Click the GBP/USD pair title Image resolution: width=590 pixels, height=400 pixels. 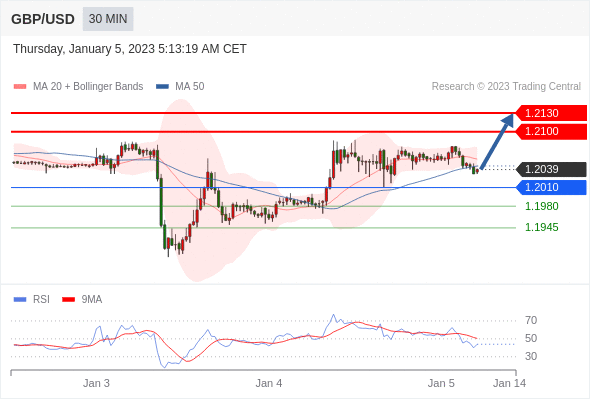coord(43,19)
